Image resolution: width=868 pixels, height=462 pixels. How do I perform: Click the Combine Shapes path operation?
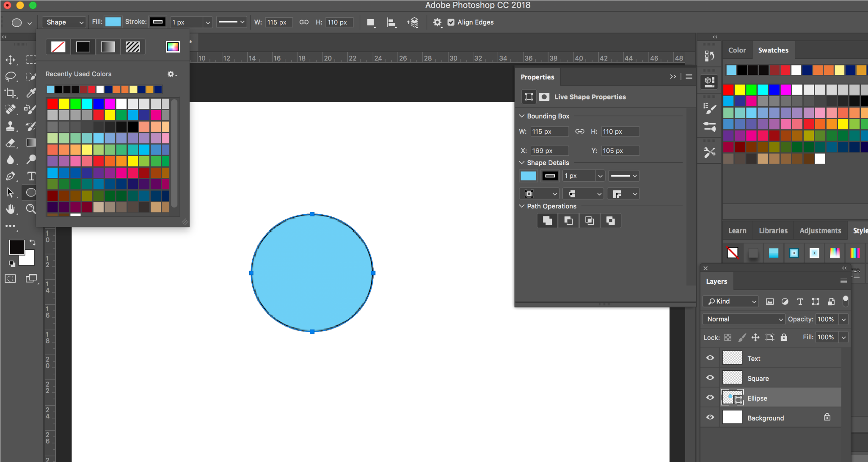pyautogui.click(x=547, y=221)
